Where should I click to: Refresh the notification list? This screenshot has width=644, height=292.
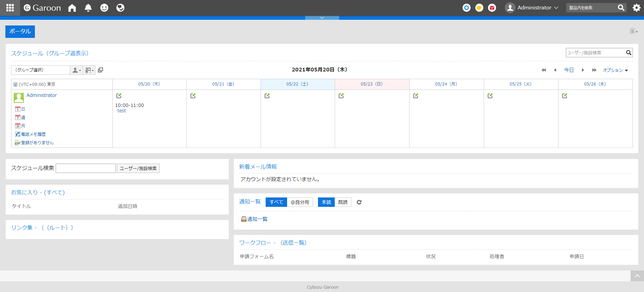coord(359,202)
